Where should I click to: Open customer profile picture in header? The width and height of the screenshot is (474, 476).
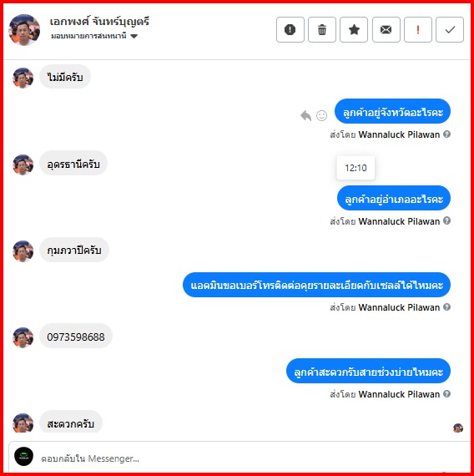pyautogui.click(x=24, y=30)
